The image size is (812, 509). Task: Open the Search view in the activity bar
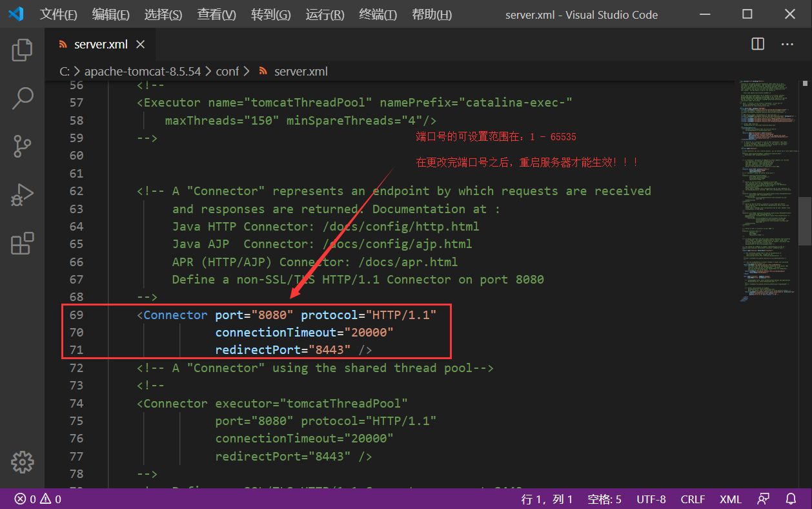tap(22, 98)
